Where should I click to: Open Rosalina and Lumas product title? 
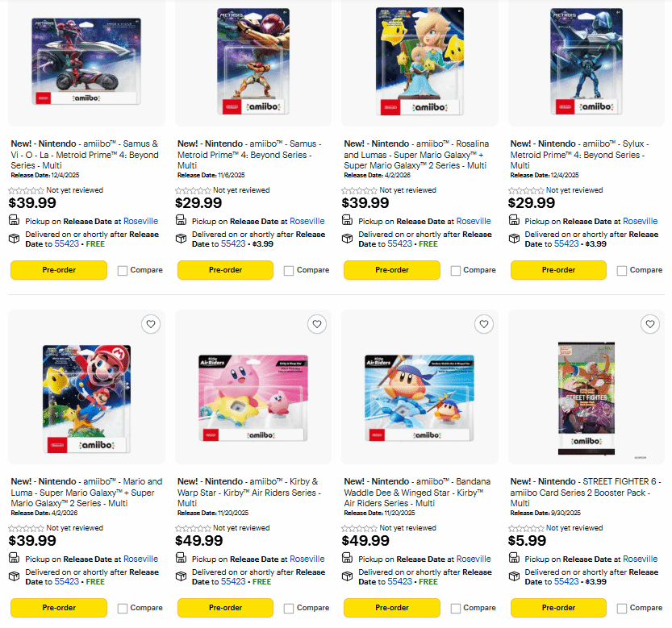tap(415, 155)
